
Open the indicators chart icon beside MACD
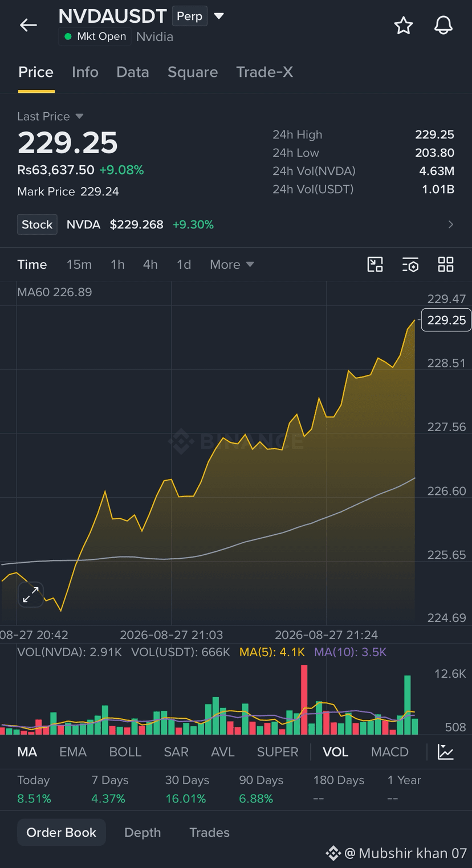coord(446,752)
